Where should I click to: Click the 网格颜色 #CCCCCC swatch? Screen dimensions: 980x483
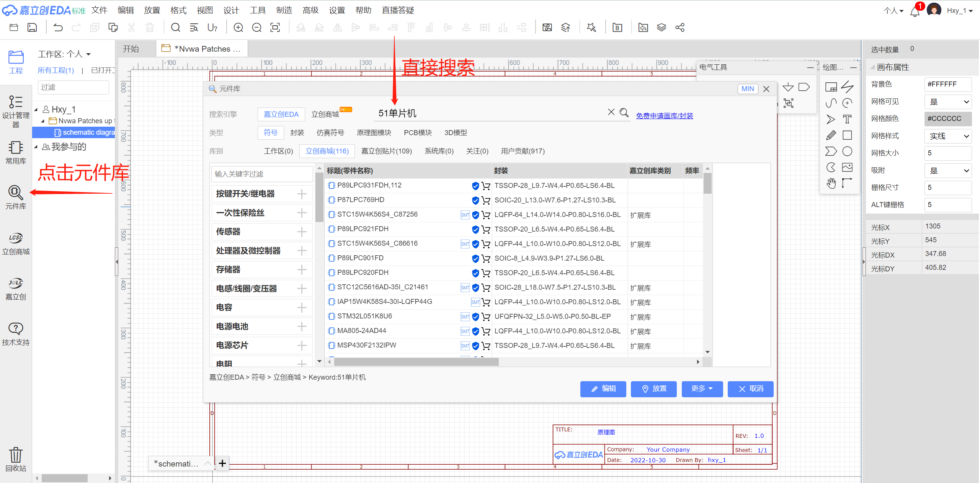948,119
